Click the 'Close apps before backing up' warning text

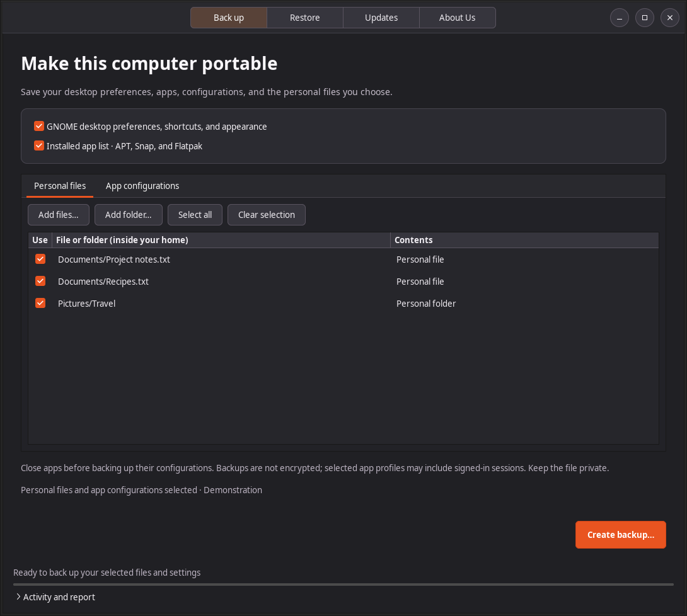point(315,468)
